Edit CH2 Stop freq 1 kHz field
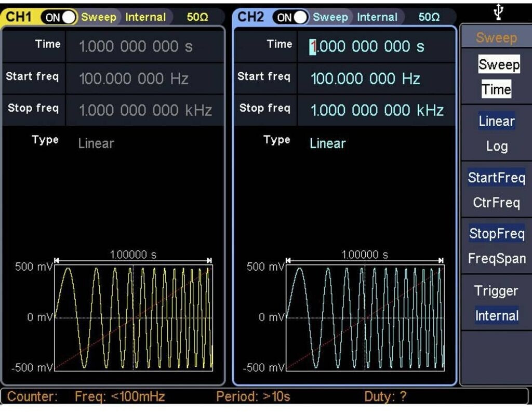 (377, 111)
